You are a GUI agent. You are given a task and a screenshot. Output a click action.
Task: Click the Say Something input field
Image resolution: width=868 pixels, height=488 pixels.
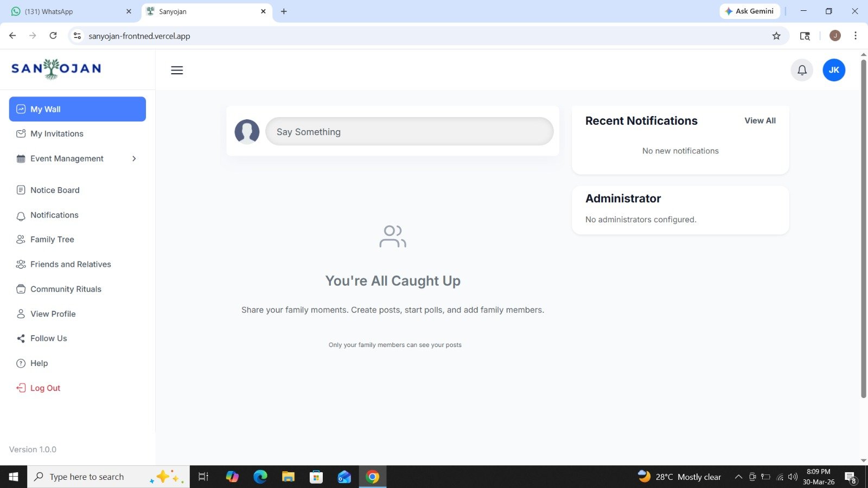tap(409, 132)
